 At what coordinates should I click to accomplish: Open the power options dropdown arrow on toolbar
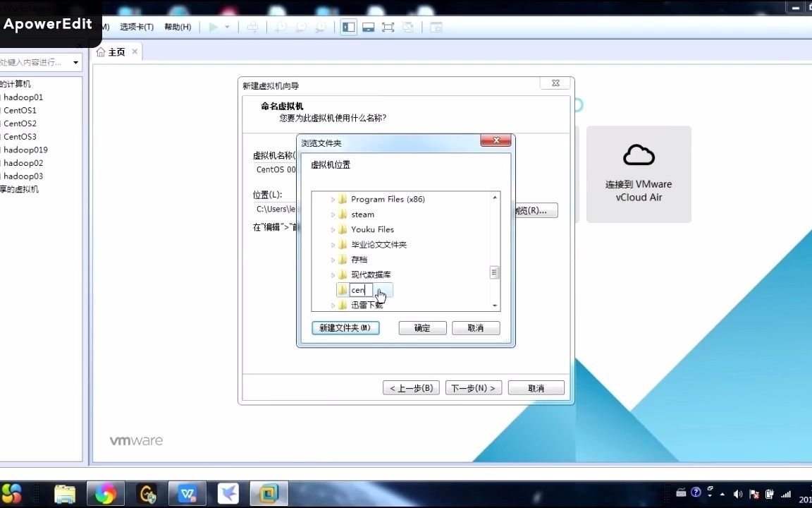[227, 26]
